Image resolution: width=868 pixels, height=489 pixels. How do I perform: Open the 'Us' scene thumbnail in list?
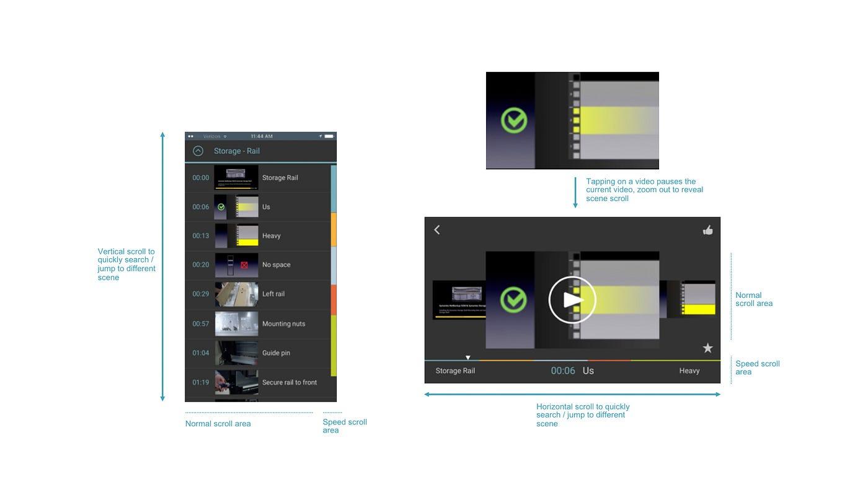236,207
